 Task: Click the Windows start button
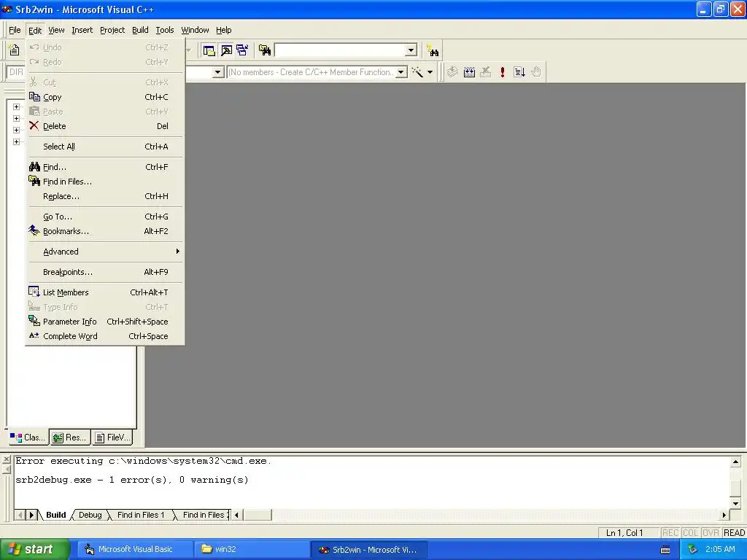coord(34,549)
